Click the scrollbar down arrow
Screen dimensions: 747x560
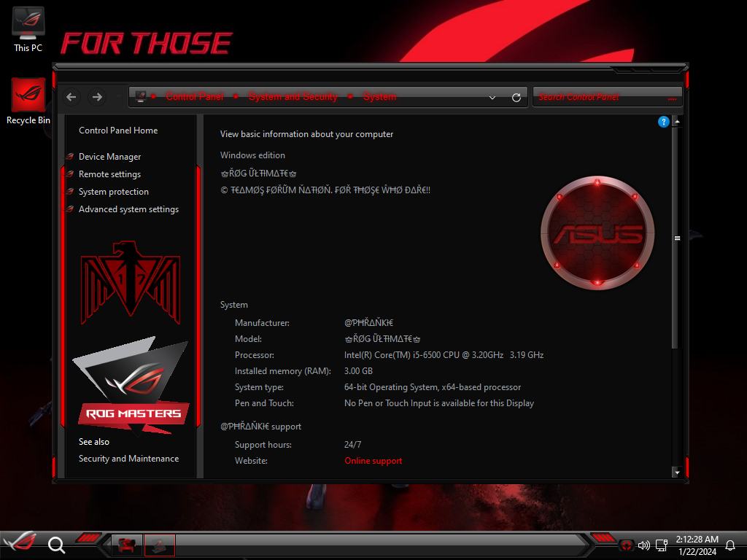coord(677,472)
